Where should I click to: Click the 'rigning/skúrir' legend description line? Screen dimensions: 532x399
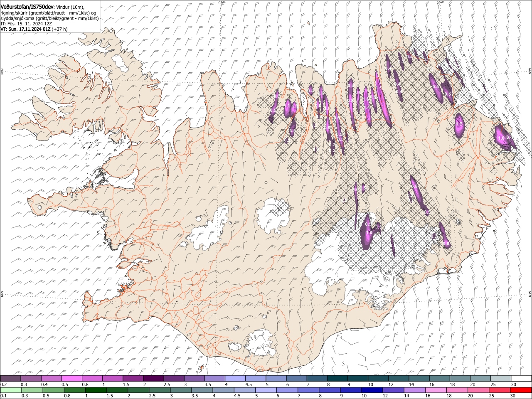(48, 13)
